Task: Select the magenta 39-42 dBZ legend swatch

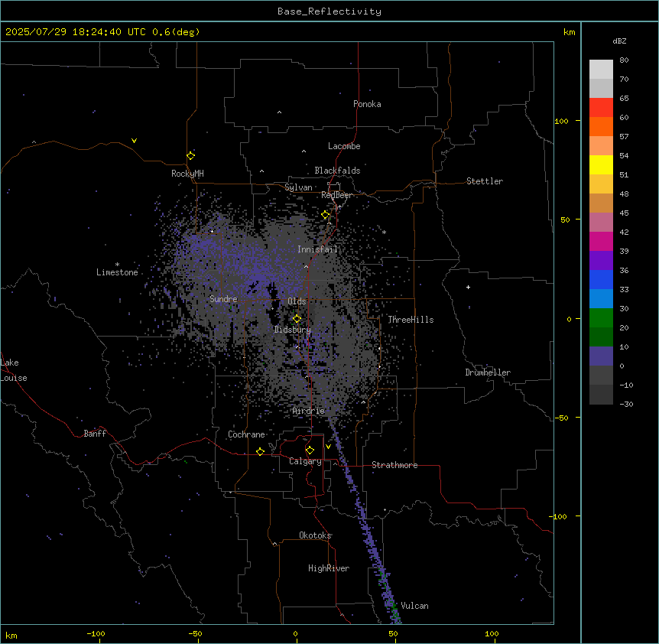Action: [x=601, y=241]
